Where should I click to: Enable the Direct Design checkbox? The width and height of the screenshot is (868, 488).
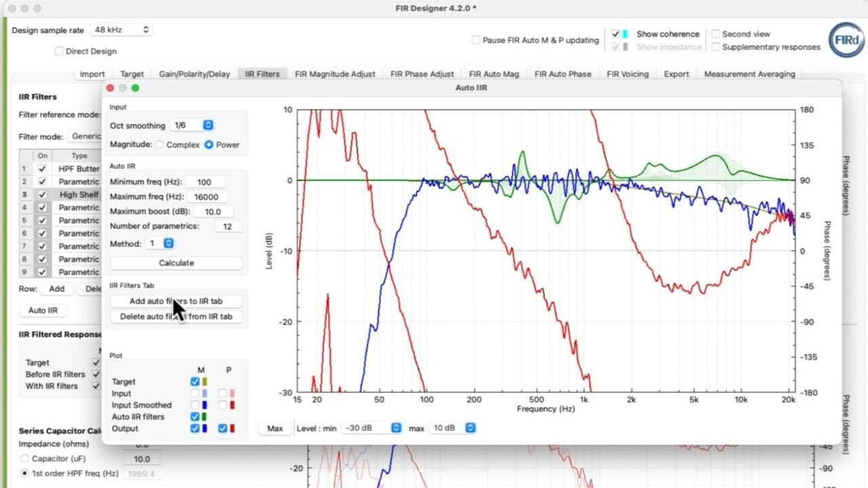(x=59, y=51)
